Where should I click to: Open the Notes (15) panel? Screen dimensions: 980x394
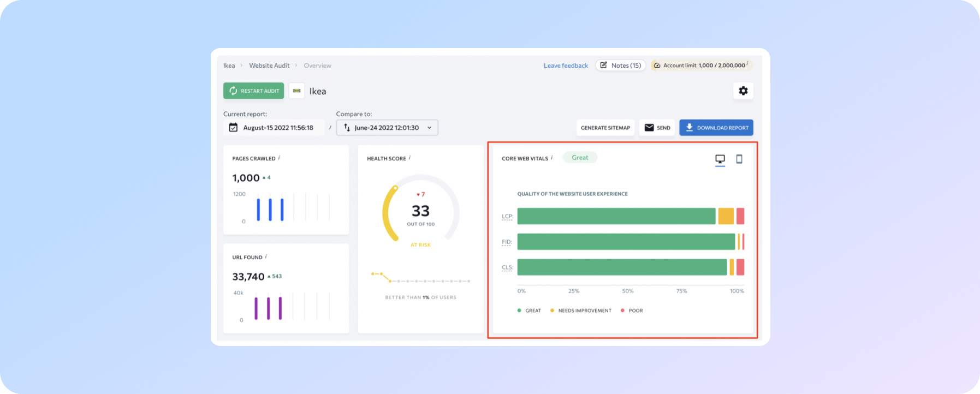click(620, 65)
